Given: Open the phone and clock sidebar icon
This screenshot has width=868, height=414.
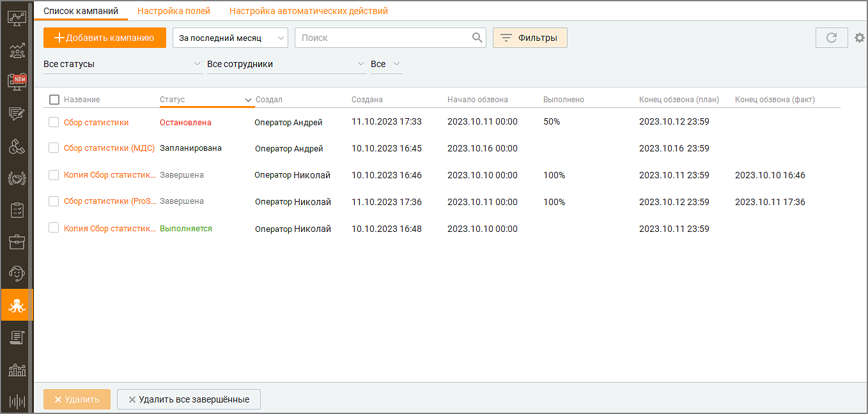Looking at the screenshot, I should 17,146.
